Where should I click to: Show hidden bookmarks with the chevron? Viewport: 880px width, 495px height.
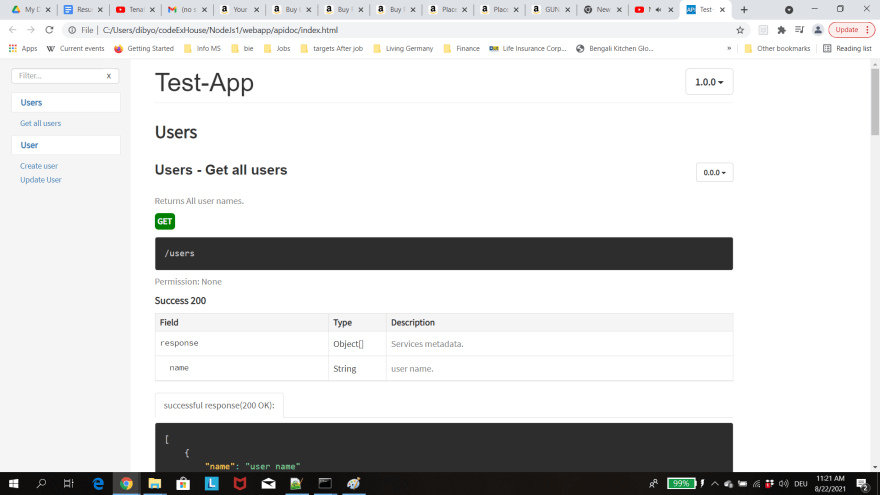729,48
